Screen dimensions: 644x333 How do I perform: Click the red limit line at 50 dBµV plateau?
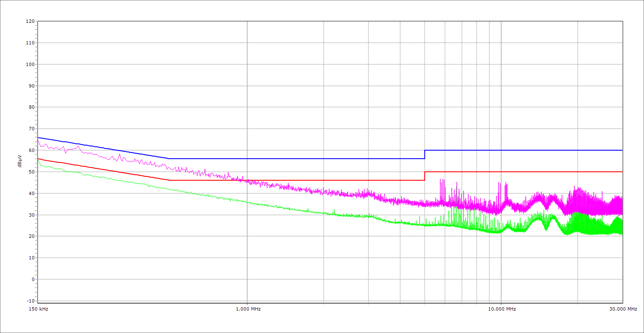tap(524, 172)
